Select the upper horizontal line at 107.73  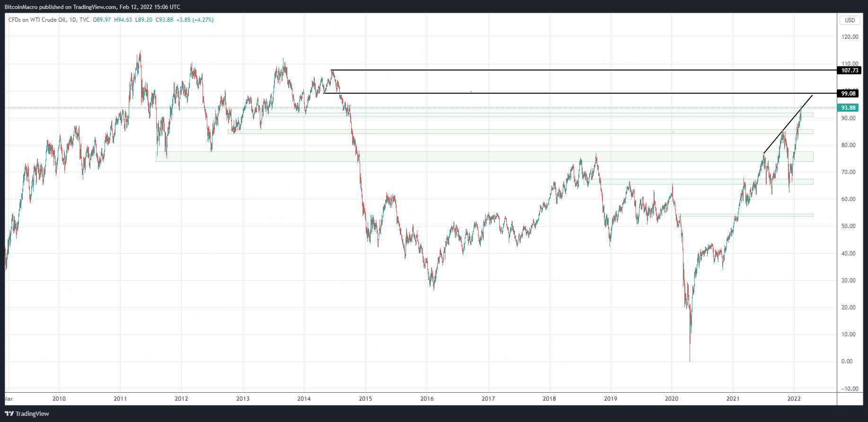click(584, 70)
